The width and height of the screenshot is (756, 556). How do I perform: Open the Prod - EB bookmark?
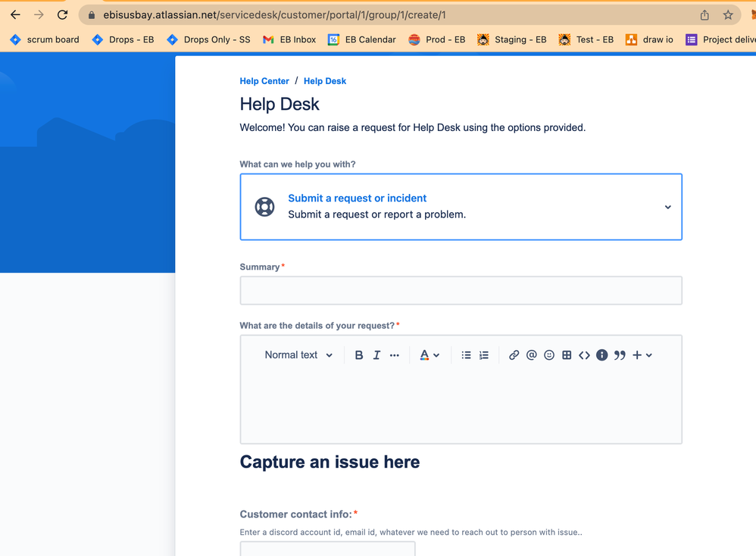pos(437,39)
